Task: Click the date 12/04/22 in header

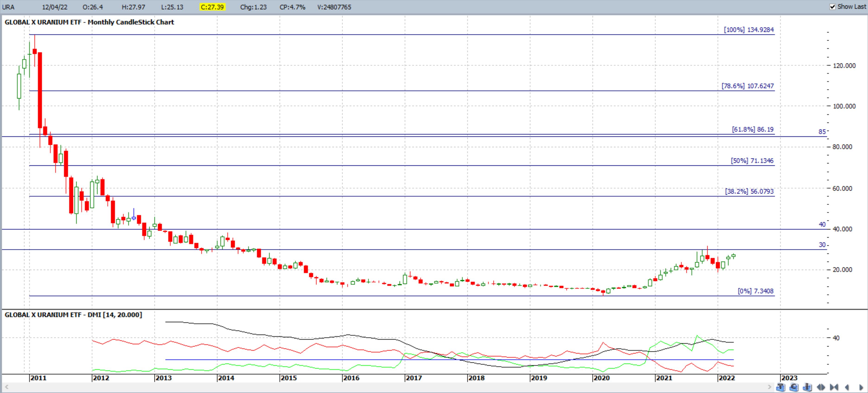Action: (x=55, y=7)
